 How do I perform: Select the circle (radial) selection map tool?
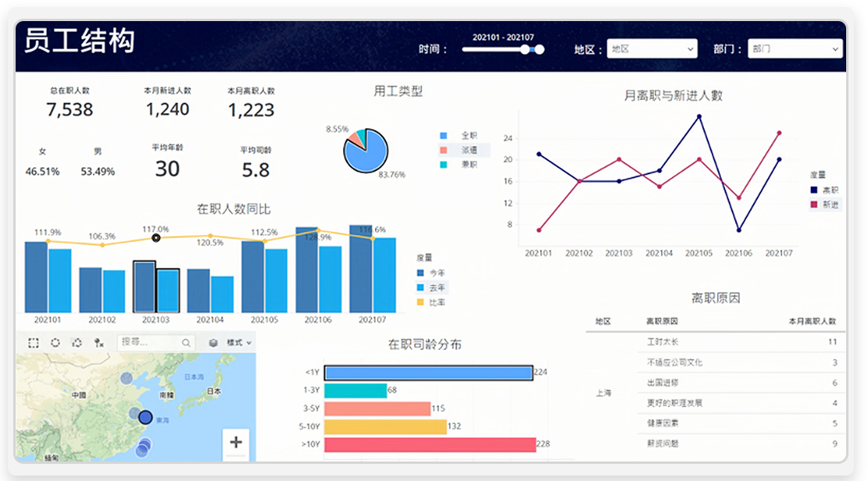tap(55, 343)
